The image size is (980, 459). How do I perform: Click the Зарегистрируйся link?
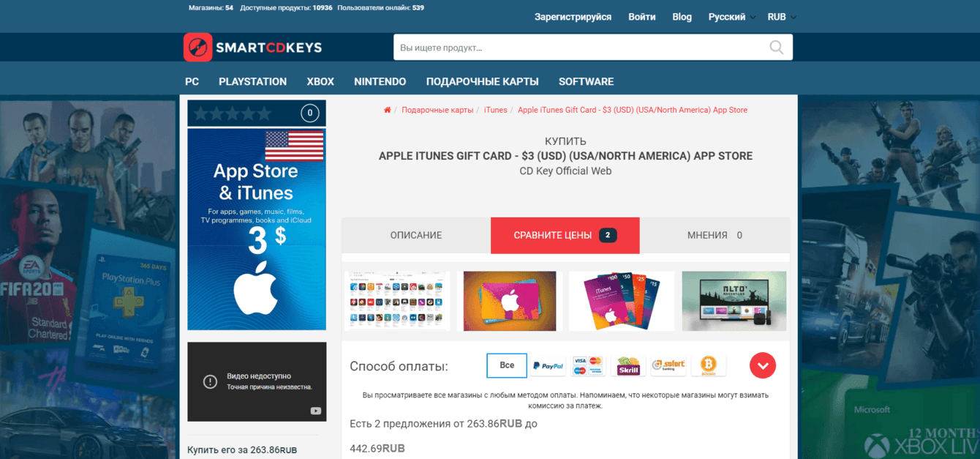pos(573,17)
